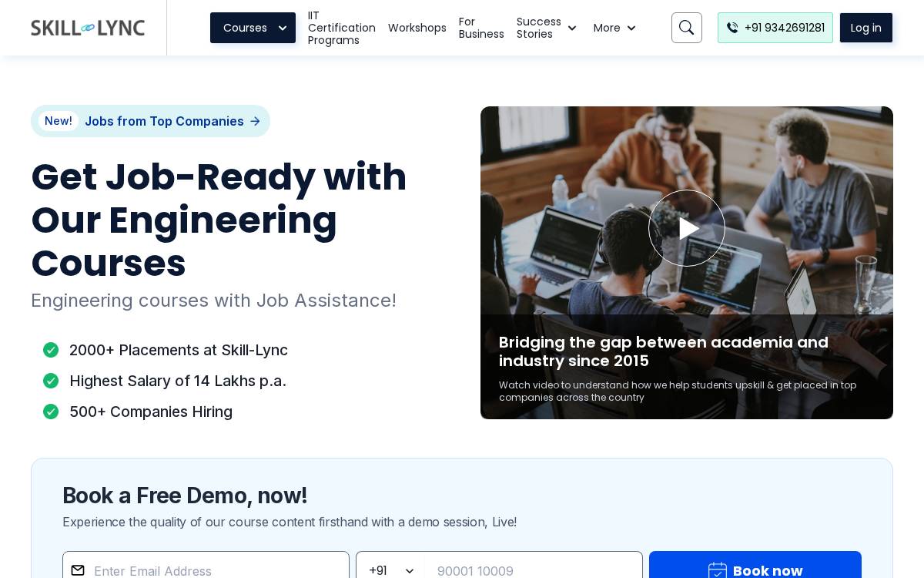Click the 'Get Job-Ready' main headline
This screenshot has height=578, width=924.
(219, 220)
